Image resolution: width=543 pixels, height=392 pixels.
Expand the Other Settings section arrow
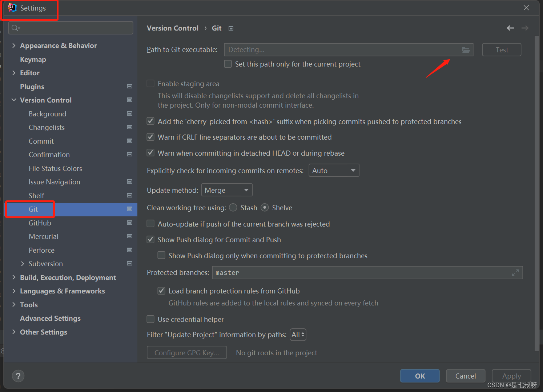[14, 332]
